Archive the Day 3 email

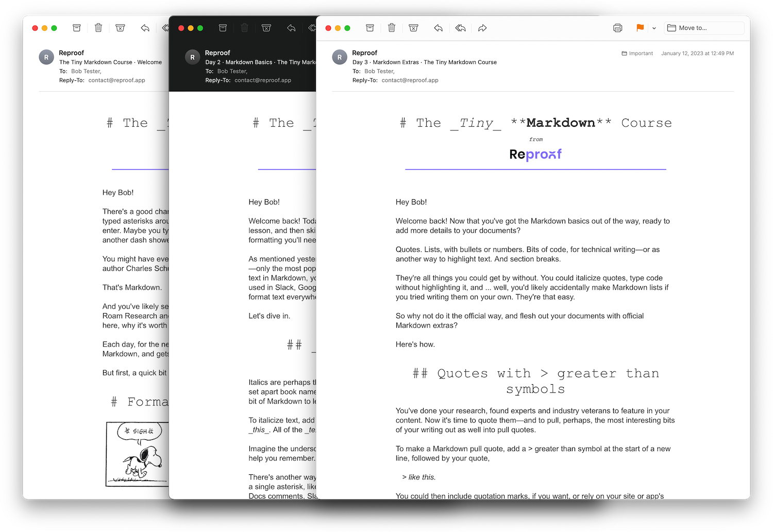pyautogui.click(x=369, y=28)
